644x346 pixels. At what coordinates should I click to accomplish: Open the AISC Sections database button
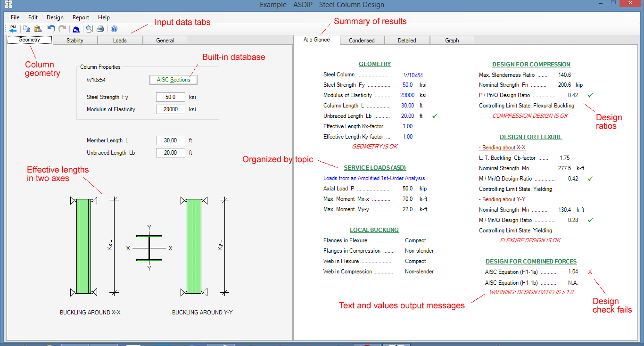coord(173,80)
